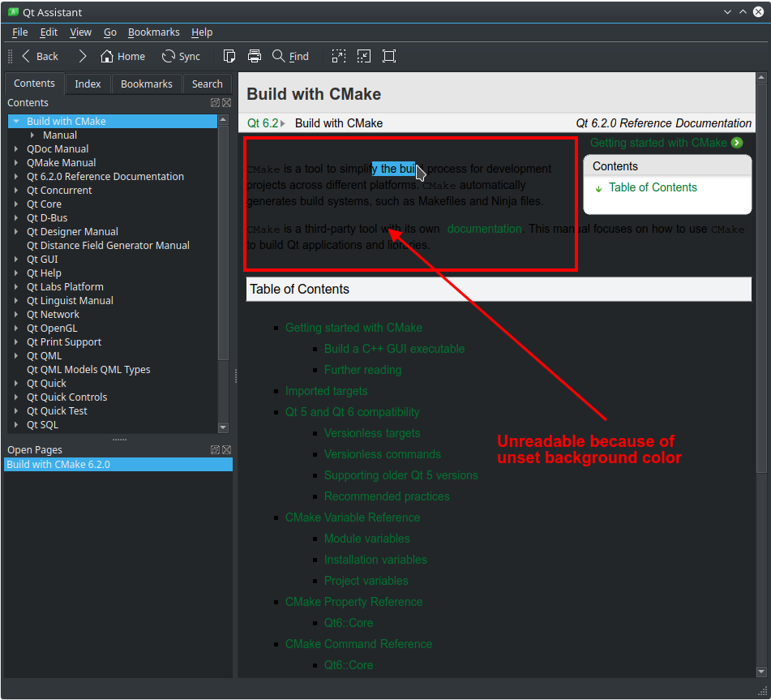Go back using the Back arrow
The image size is (771, 700).
(x=40, y=57)
